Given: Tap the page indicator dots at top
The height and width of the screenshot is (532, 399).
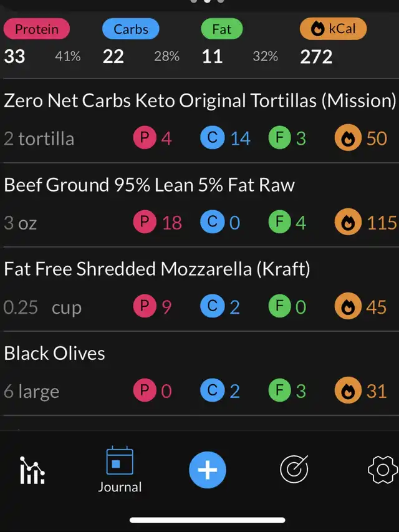Looking at the screenshot, I should 207,1.
